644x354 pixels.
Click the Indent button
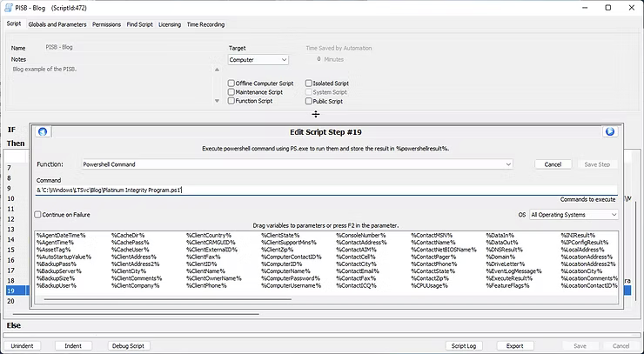point(73,346)
